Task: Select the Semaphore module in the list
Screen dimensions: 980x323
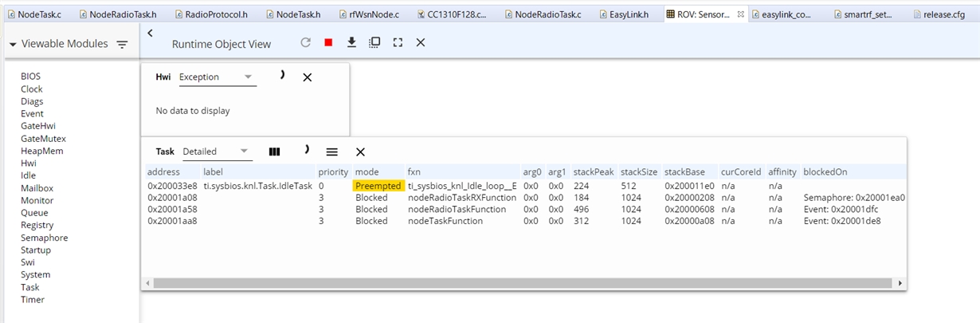Action: 44,238
